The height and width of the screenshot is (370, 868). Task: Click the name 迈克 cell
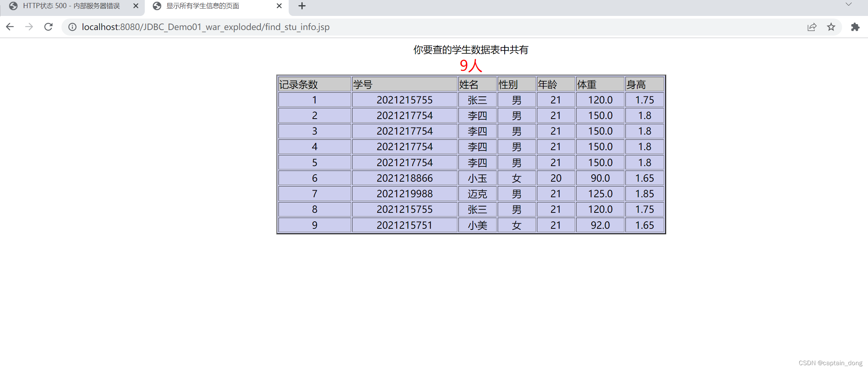click(x=477, y=194)
